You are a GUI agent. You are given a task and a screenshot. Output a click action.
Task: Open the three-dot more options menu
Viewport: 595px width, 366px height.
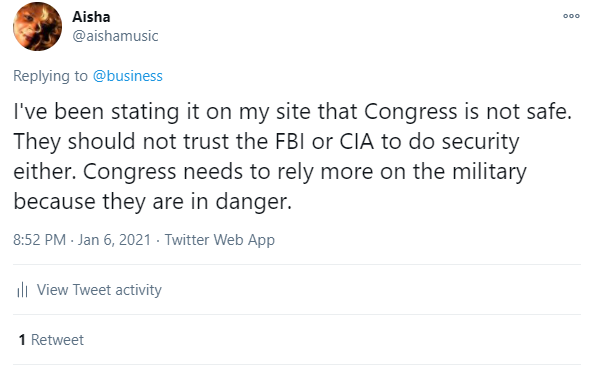point(571,16)
